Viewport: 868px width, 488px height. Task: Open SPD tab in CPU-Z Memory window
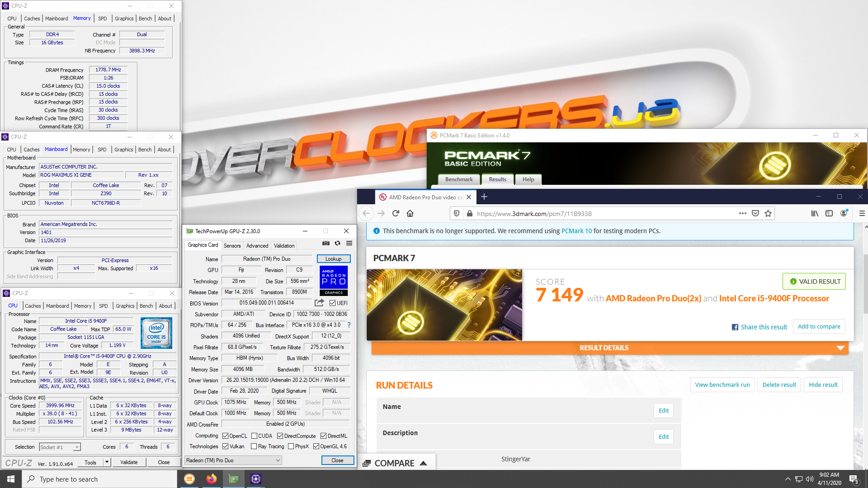pos(103,19)
